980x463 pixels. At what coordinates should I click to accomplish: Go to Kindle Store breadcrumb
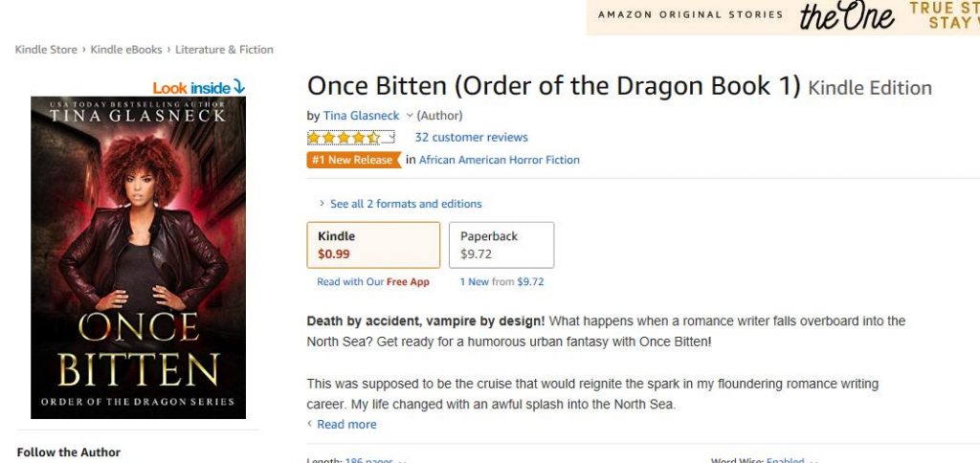point(46,50)
